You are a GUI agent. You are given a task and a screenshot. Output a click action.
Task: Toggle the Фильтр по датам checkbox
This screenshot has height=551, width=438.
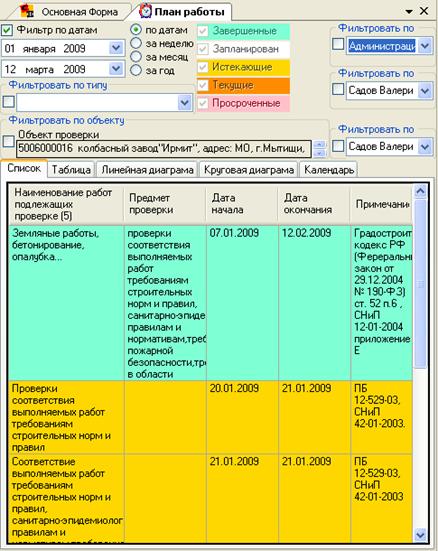click(7, 31)
